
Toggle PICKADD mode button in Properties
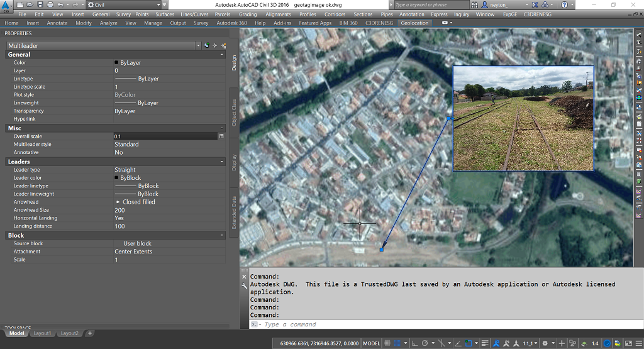(x=206, y=45)
